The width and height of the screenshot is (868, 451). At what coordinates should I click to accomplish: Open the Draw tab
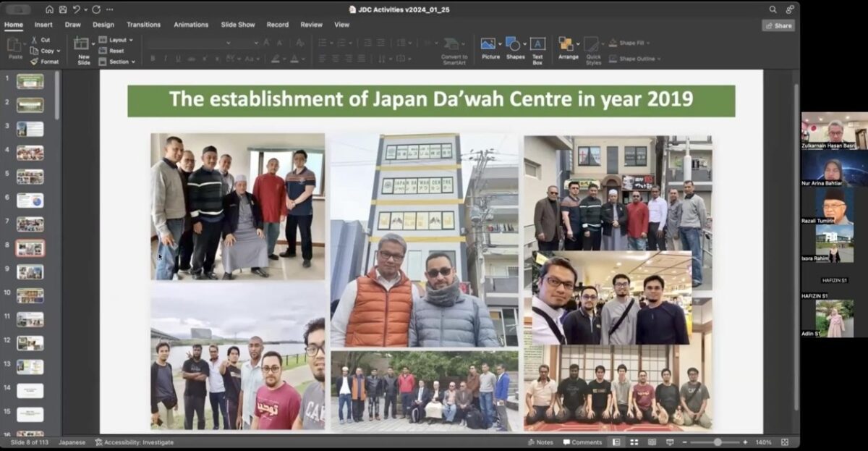[x=73, y=25]
